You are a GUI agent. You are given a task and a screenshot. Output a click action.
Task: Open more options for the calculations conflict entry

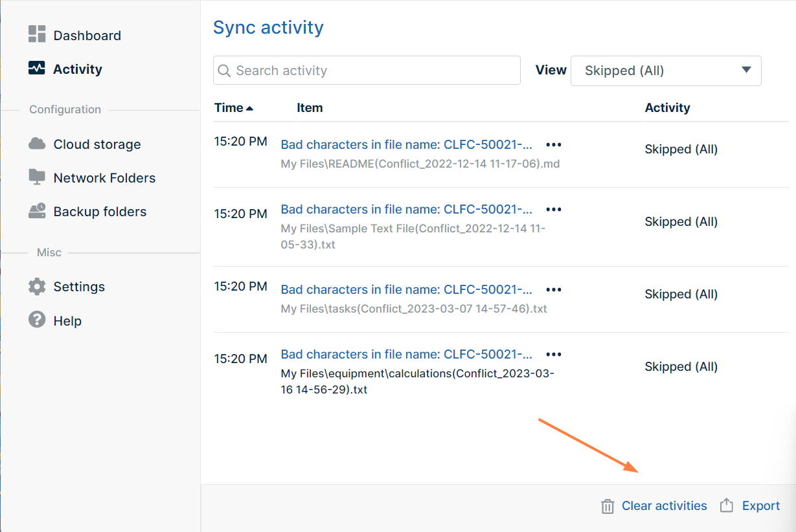coord(554,354)
